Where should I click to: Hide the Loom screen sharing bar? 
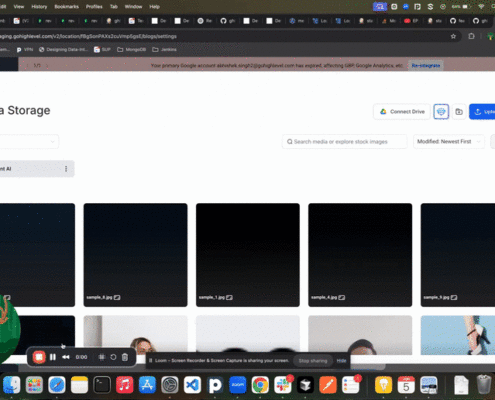[341, 361]
